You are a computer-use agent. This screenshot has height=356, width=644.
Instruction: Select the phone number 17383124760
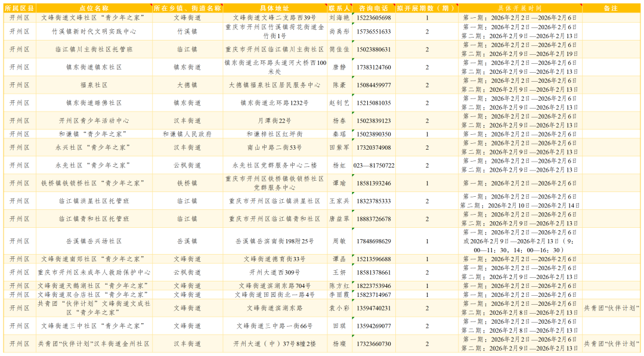click(x=374, y=67)
